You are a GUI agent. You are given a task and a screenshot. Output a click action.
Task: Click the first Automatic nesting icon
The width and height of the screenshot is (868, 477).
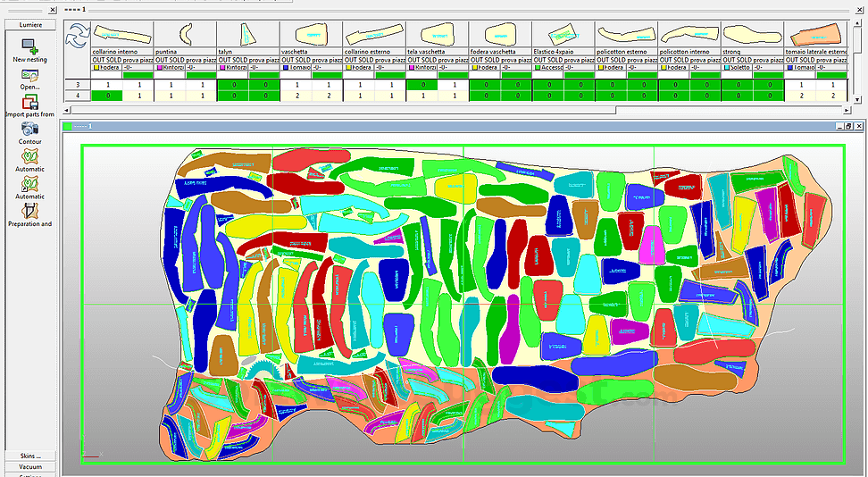click(30, 156)
